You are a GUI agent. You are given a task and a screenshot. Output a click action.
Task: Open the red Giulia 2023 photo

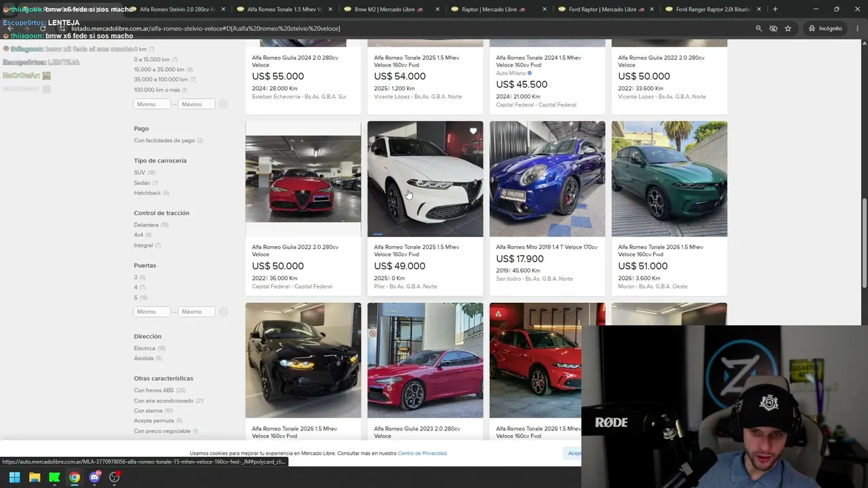425,361
